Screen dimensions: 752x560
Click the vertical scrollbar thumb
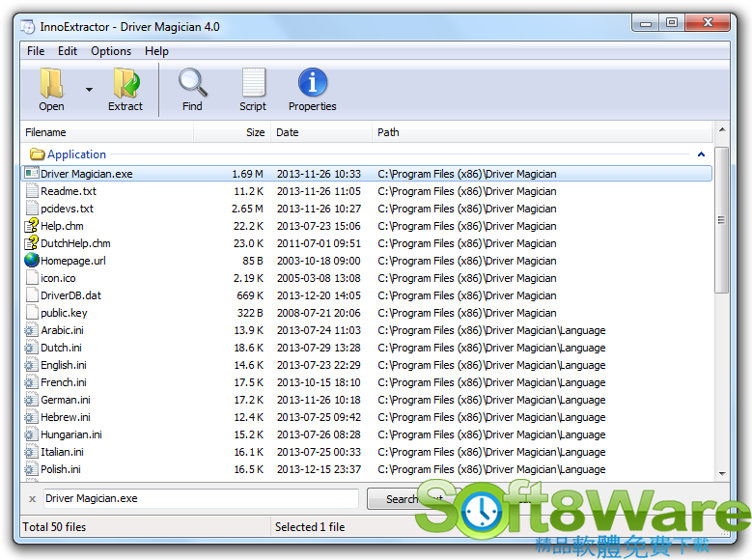click(721, 220)
